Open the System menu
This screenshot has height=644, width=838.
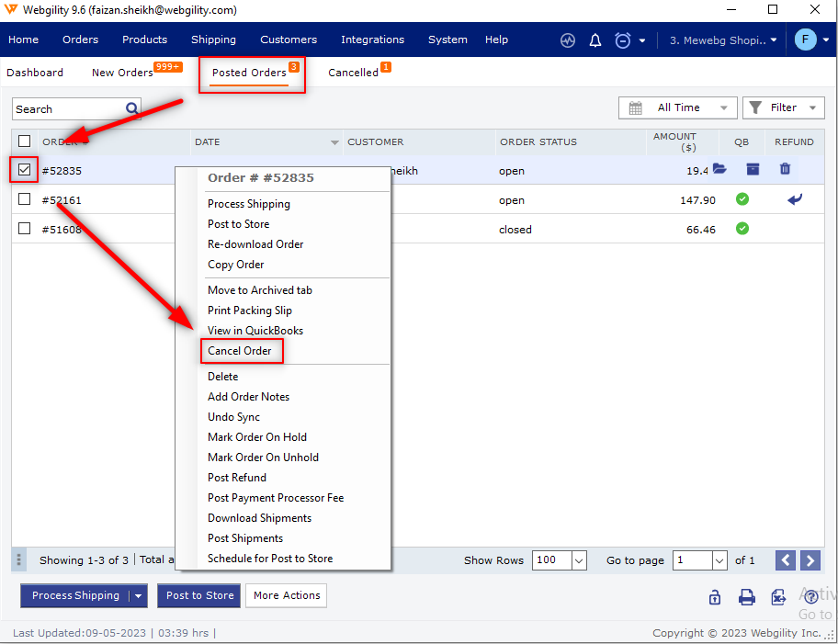pyautogui.click(x=447, y=40)
